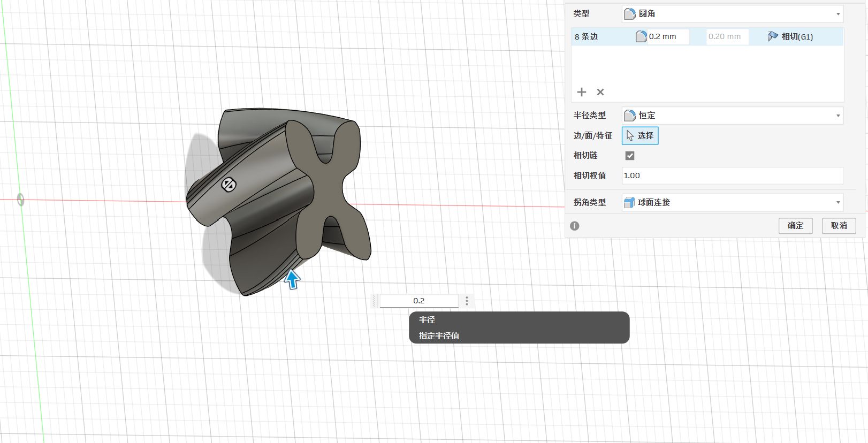868x443 pixels.
Task: Click the floating 0.2 radius input box
Action: pyautogui.click(x=419, y=301)
